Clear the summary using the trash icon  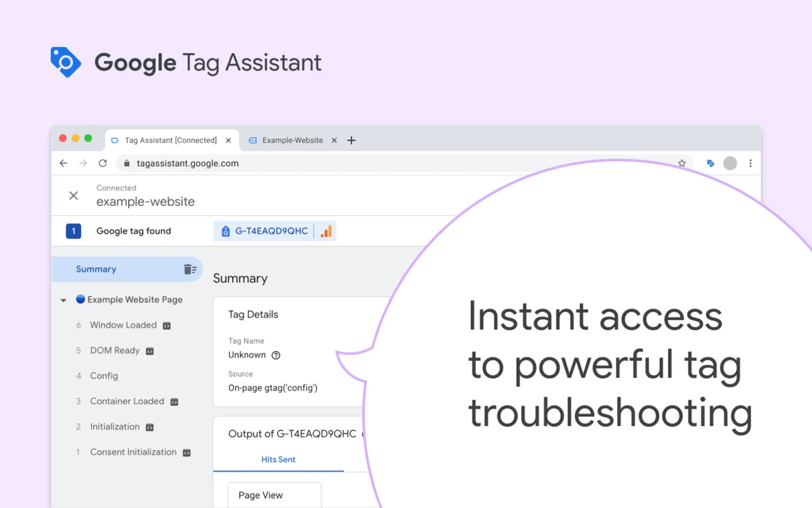(190, 269)
